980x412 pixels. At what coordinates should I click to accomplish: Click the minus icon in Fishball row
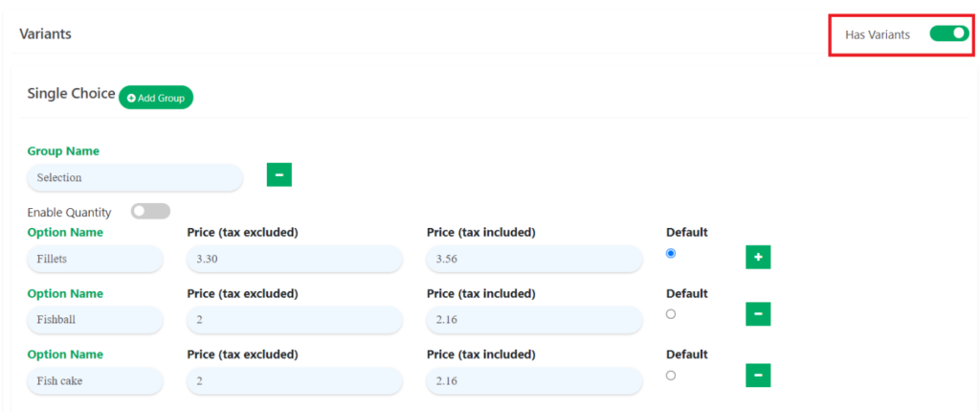click(x=758, y=314)
